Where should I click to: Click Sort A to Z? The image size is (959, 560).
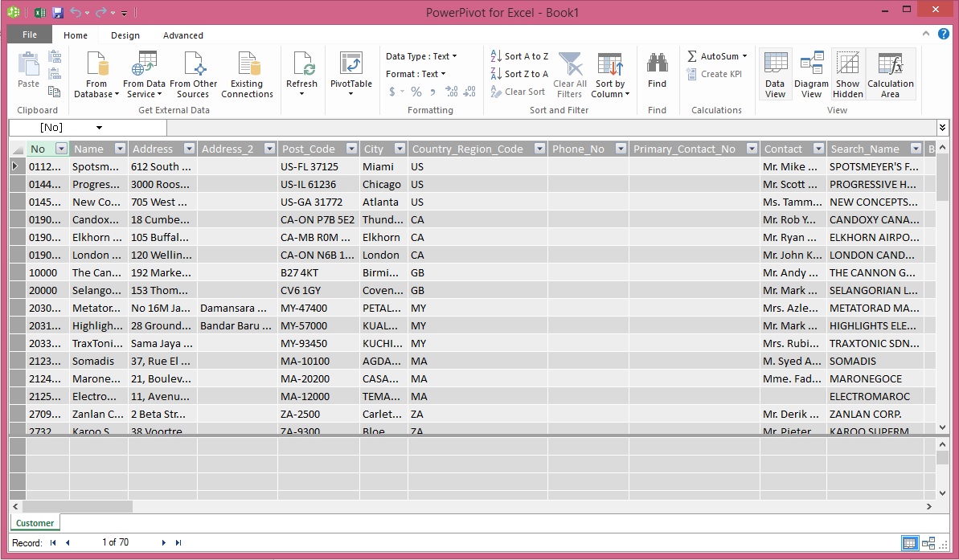[518, 55]
